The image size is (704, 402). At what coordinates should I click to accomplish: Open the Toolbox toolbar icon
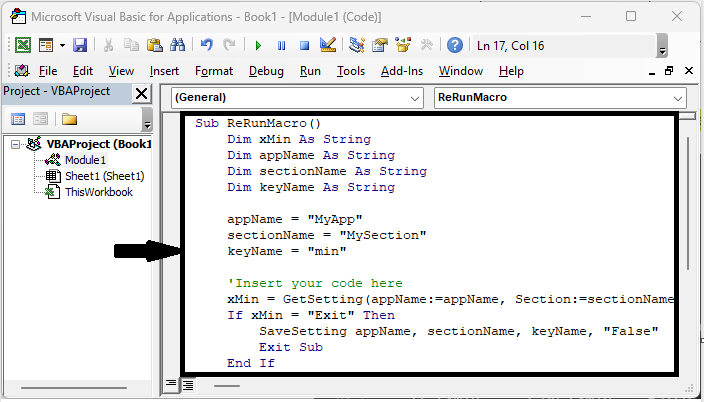pos(426,45)
